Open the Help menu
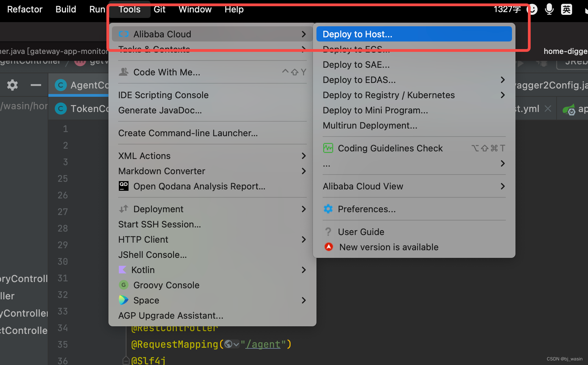The height and width of the screenshot is (365, 588). pyautogui.click(x=234, y=9)
